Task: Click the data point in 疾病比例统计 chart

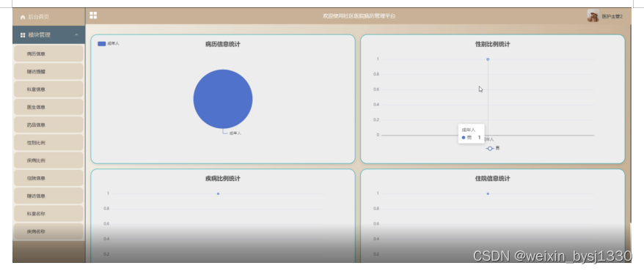Action: 218,193
